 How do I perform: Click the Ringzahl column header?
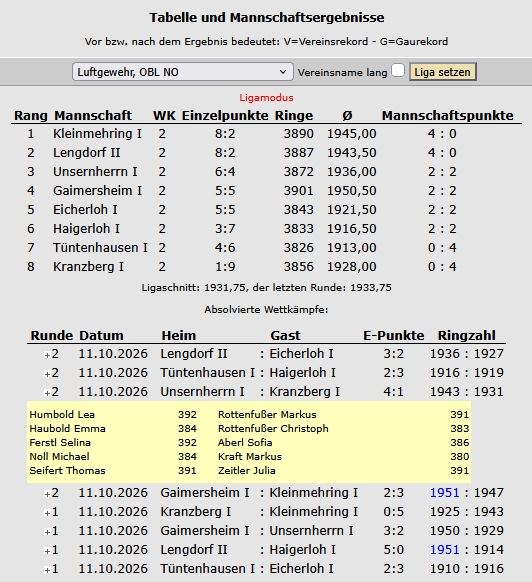pos(467,336)
